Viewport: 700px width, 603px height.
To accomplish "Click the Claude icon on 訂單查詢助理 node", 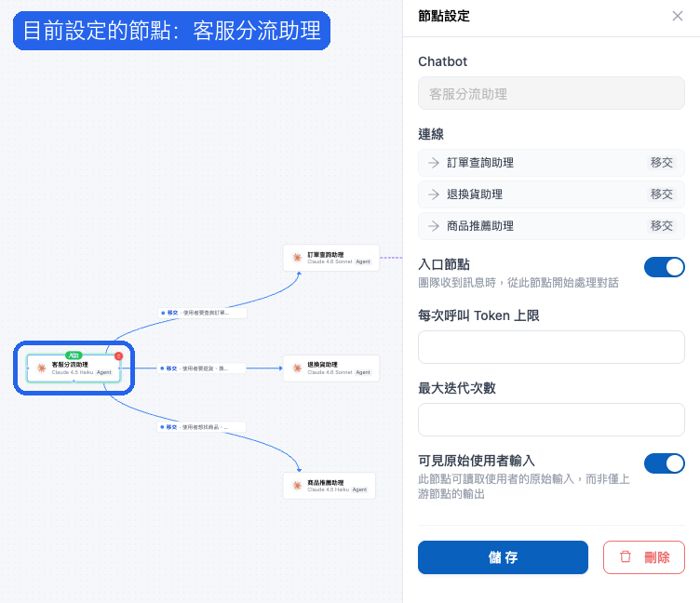I will (297, 258).
